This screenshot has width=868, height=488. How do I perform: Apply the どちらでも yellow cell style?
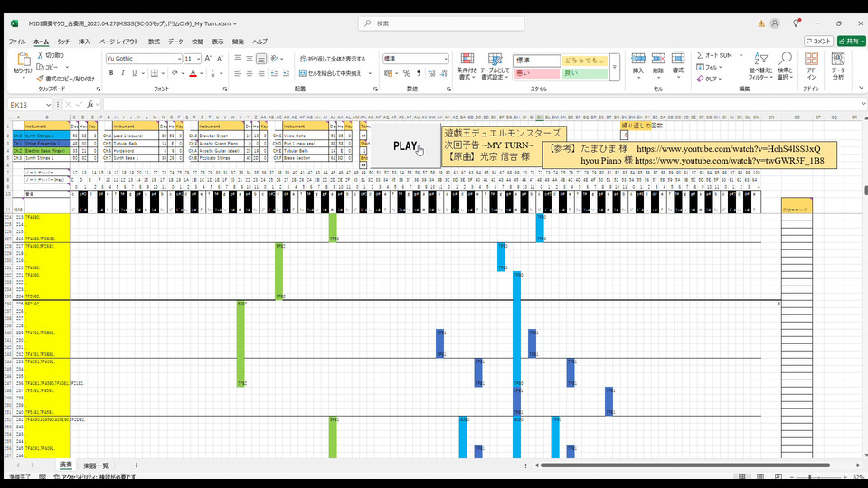coord(585,61)
